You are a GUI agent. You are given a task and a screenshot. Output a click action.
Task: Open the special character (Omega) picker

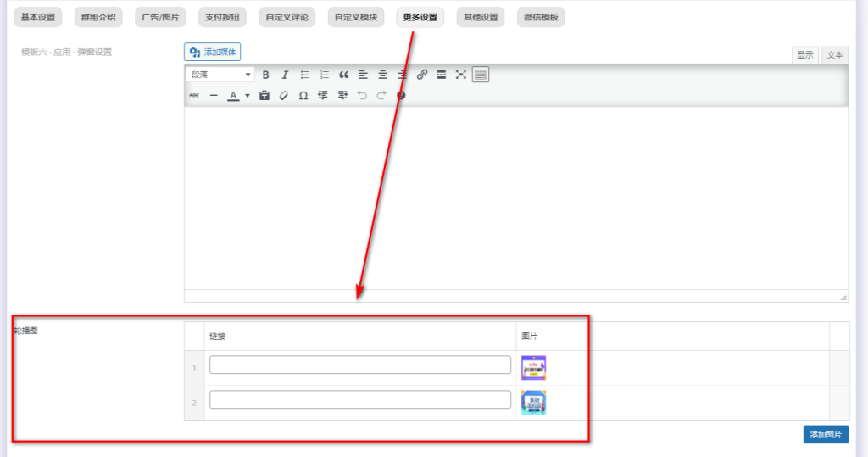303,96
